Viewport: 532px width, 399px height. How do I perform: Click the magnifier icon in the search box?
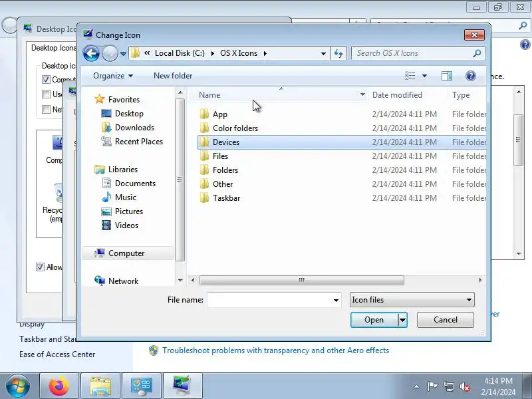point(477,53)
